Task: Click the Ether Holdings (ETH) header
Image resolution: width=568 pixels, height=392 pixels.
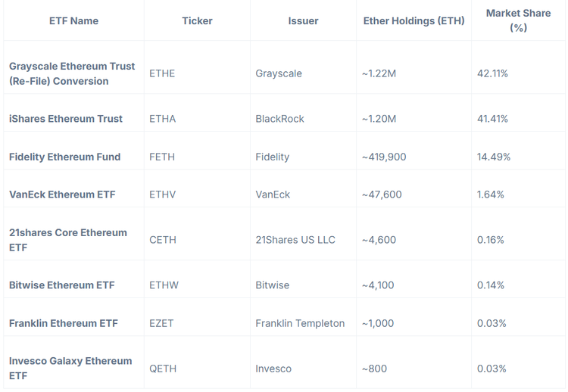Action: click(x=414, y=20)
